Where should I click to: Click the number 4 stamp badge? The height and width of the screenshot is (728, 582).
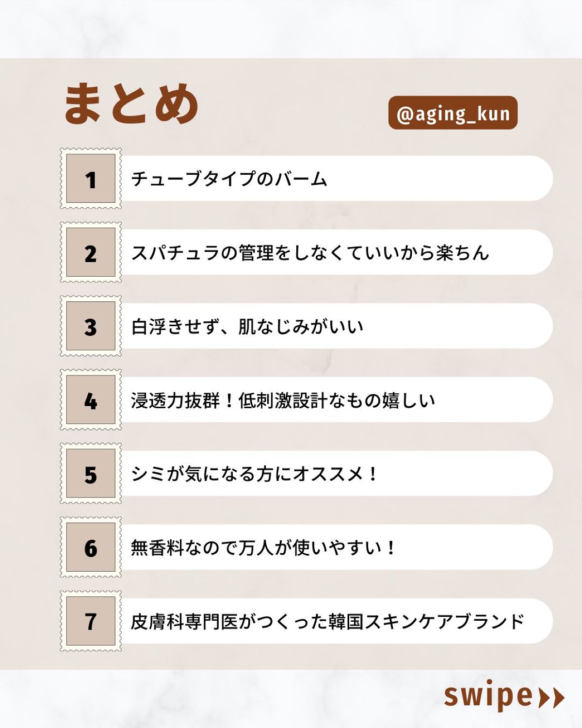[91, 400]
